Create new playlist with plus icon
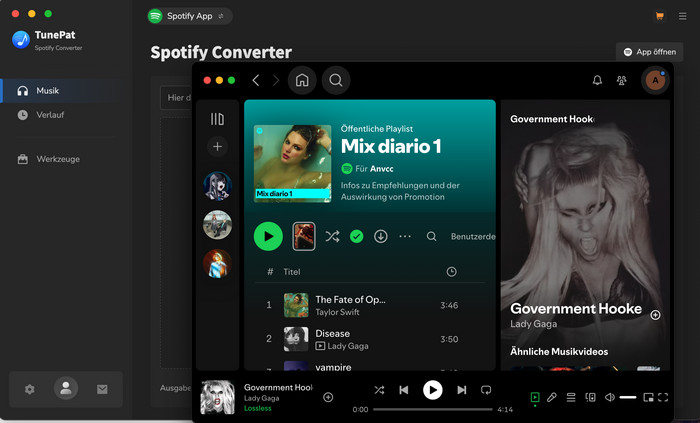Viewport: 700px width, 423px height. [x=217, y=146]
